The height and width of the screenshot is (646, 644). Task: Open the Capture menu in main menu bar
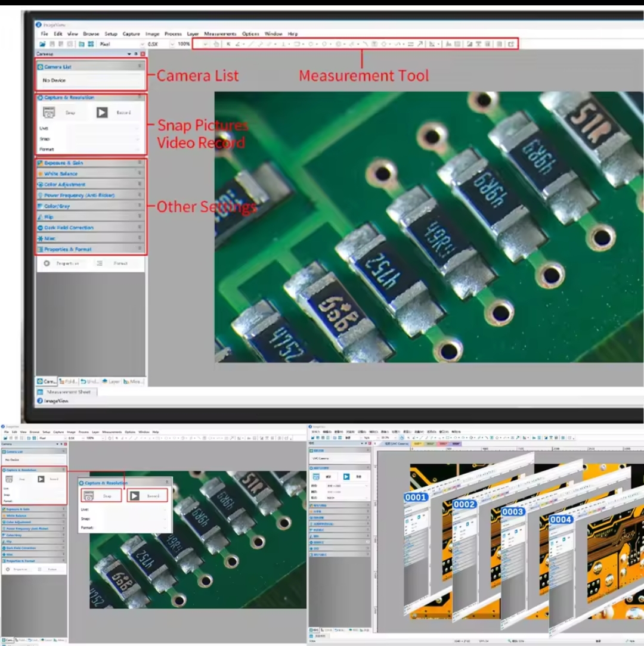point(131,34)
